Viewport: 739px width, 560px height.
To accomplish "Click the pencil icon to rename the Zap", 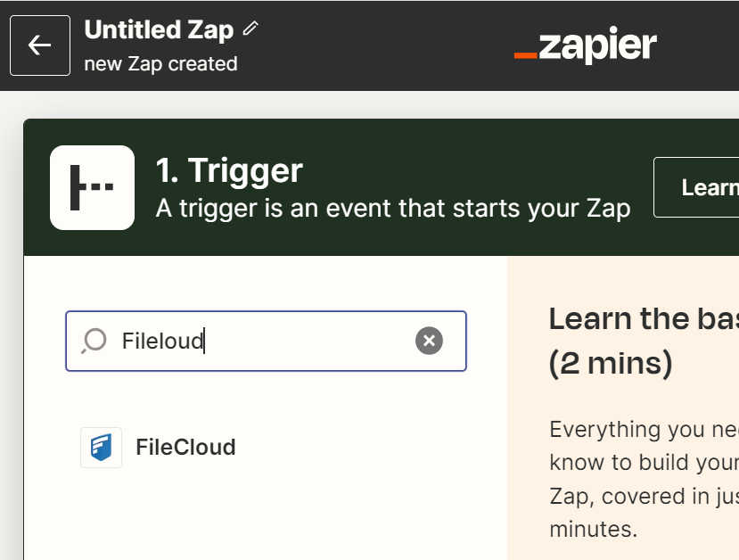I will (x=249, y=27).
